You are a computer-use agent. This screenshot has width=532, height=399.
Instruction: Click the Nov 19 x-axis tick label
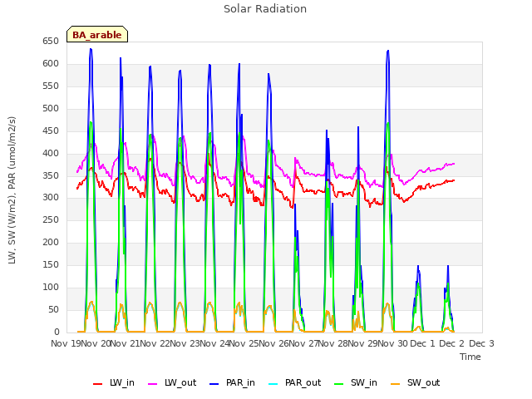click(66, 343)
